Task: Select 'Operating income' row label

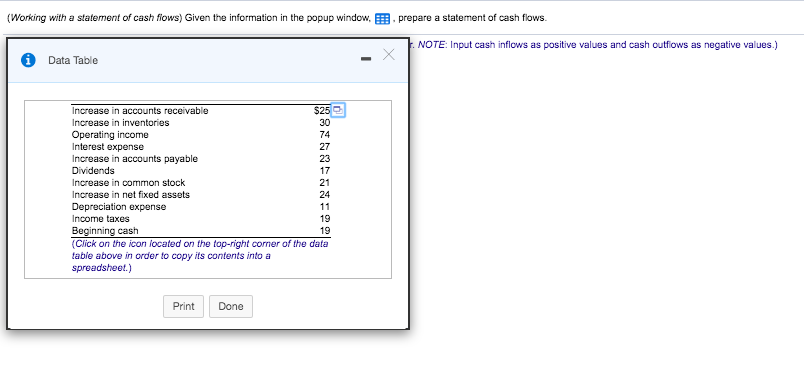Action: click(x=110, y=135)
